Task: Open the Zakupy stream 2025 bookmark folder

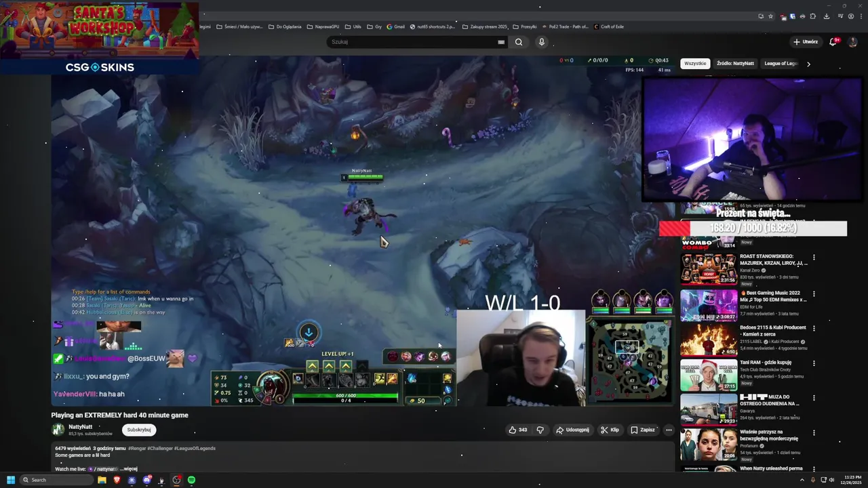Action: (484, 27)
